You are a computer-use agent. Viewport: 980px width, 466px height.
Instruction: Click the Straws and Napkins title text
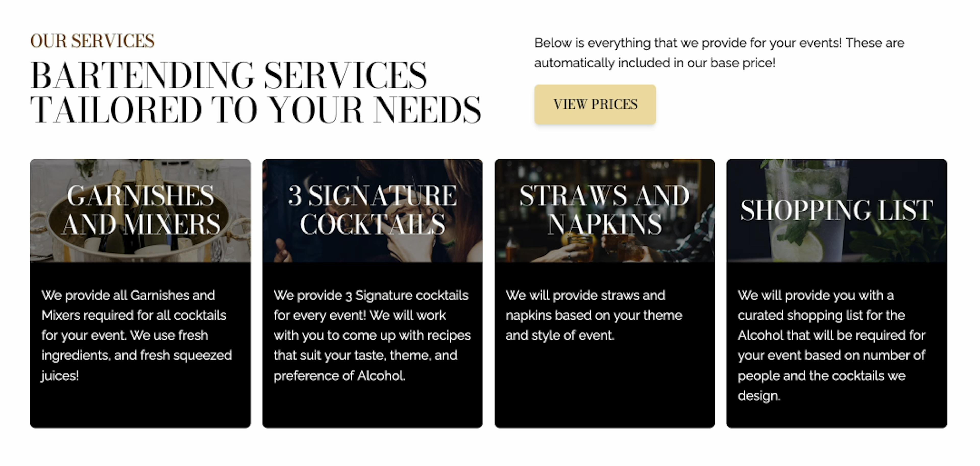[x=605, y=210]
